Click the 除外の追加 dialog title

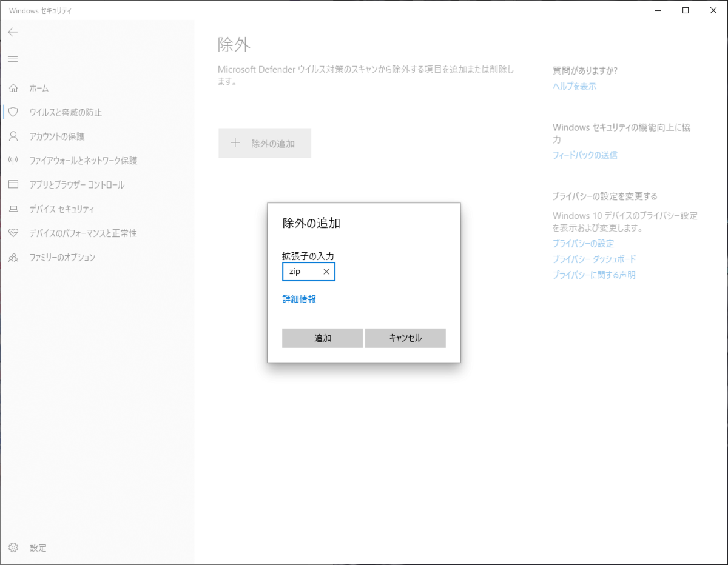(311, 222)
